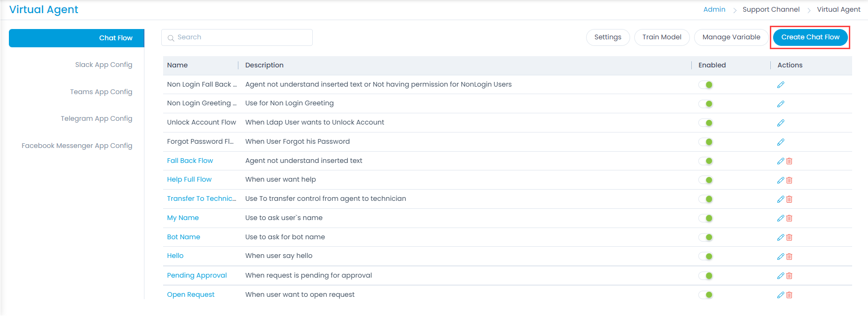Open the Teams App Config section
The image size is (868, 316).
101,92
